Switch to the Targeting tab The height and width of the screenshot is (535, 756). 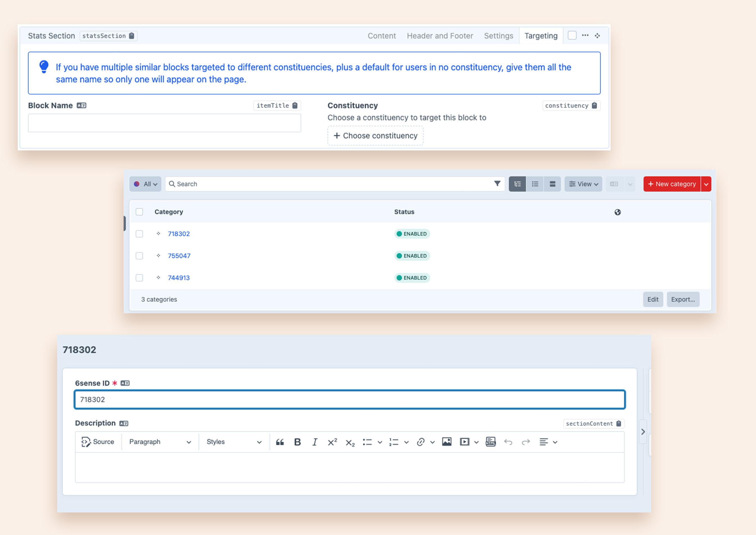point(541,35)
